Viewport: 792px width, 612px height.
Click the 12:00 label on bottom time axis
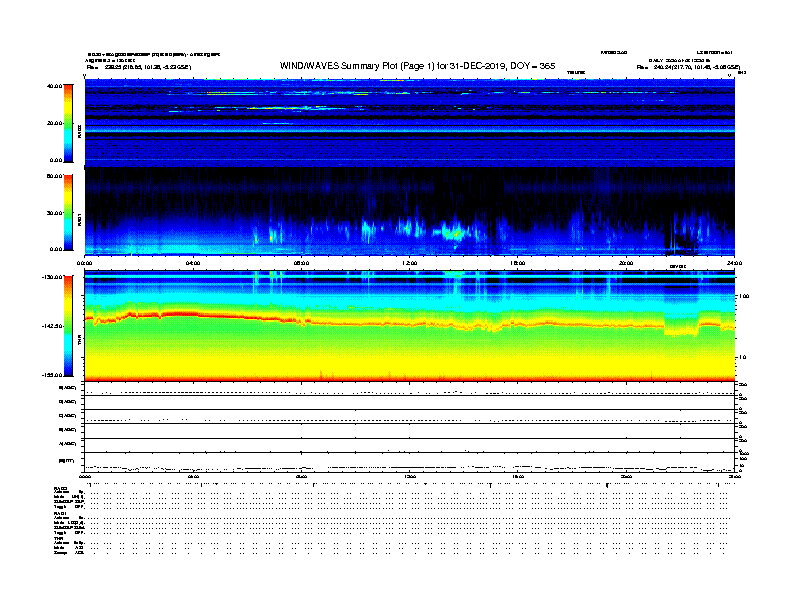[x=410, y=477]
